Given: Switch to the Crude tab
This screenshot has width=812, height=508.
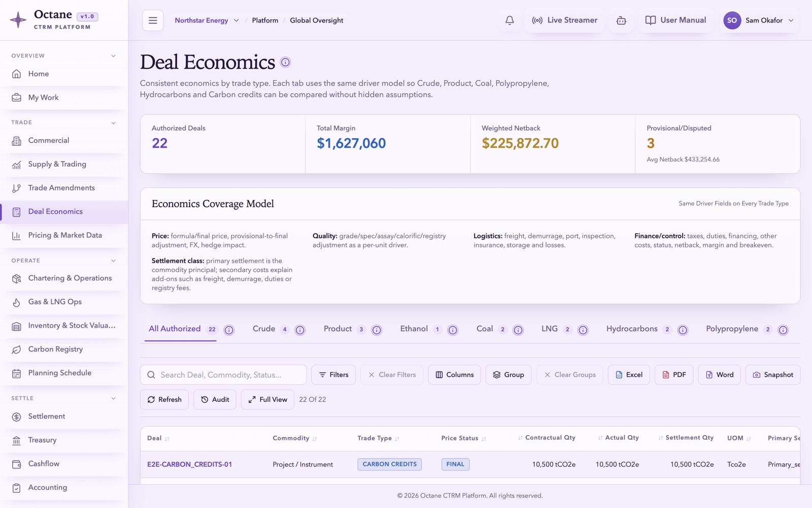Looking at the screenshot, I should pos(271,329).
